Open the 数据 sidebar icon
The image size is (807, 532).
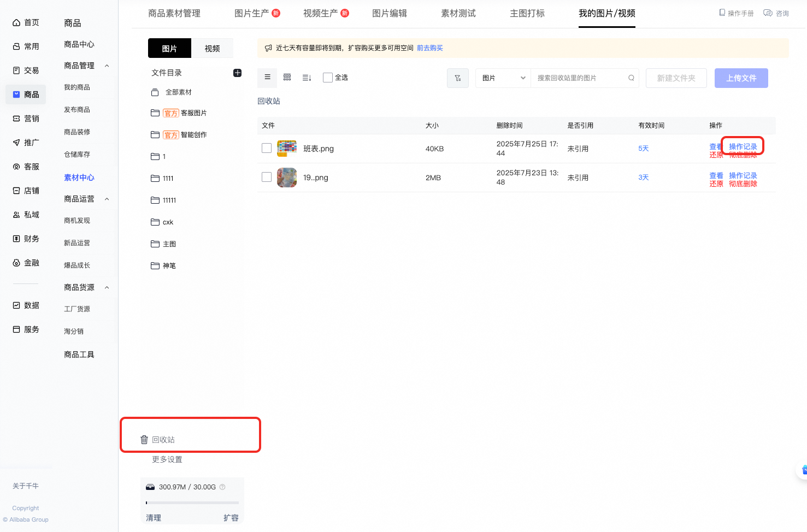click(16, 305)
